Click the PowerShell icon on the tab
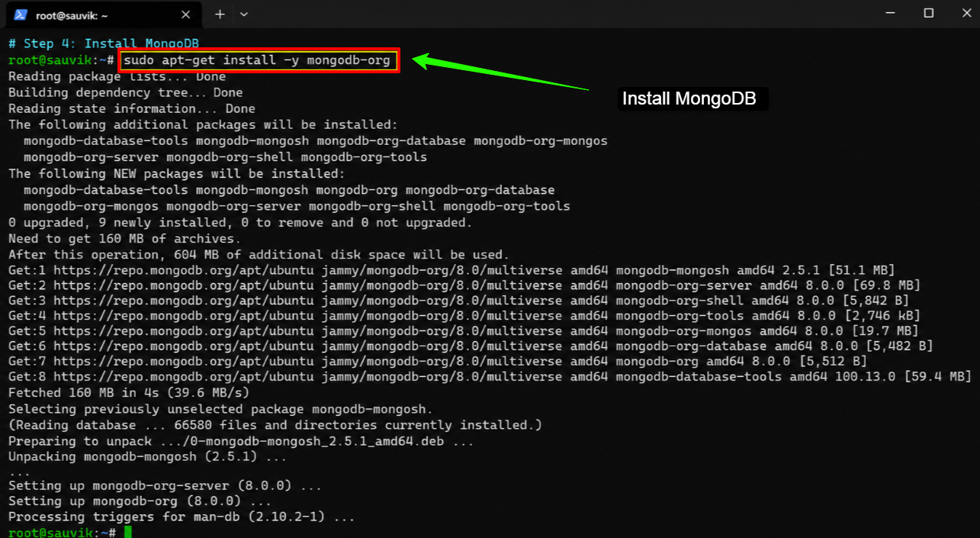The height and width of the screenshot is (538, 980). [21, 14]
